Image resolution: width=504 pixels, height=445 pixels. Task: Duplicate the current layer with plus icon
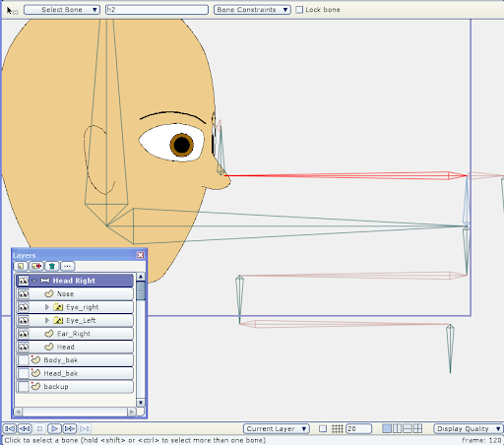(x=36, y=266)
